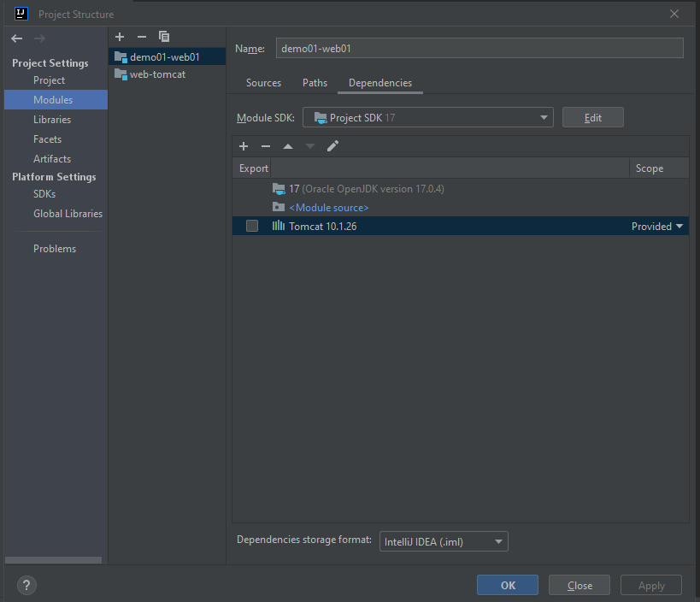This screenshot has width=700, height=602.
Task: Open the Module SDK dropdown
Action: 428,117
